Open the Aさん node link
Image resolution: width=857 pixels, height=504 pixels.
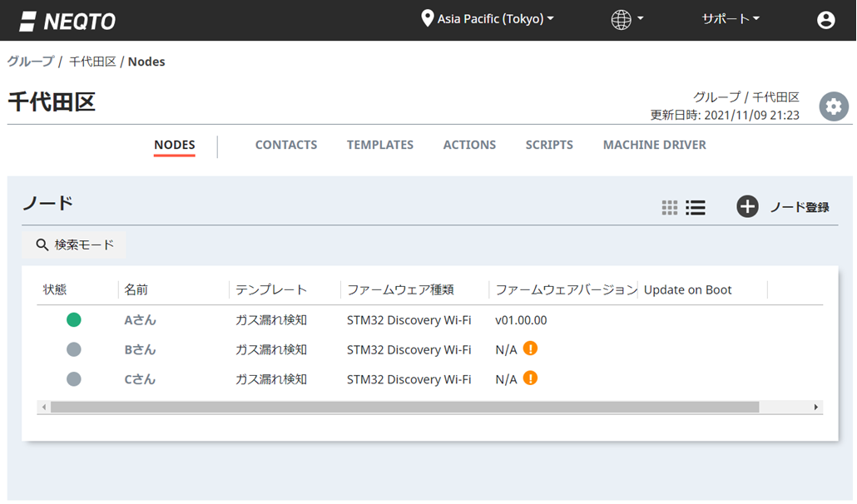pyautogui.click(x=140, y=320)
